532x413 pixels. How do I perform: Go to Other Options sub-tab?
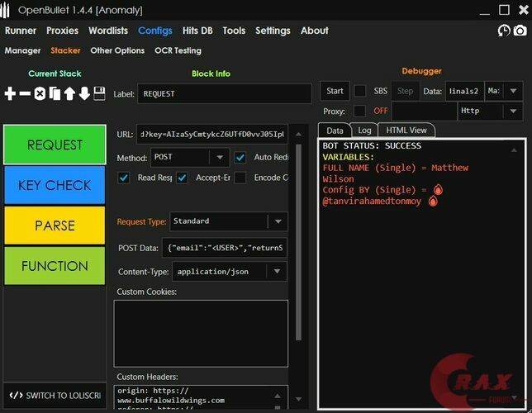(x=117, y=50)
